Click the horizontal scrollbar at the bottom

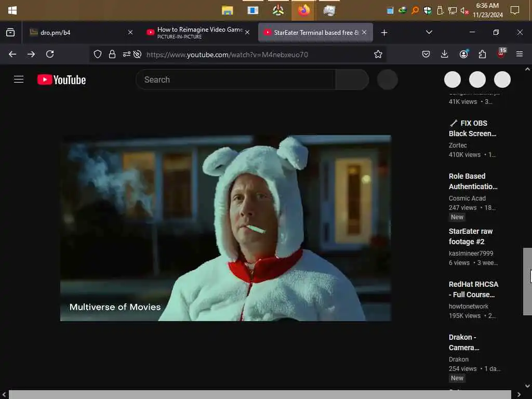point(260,395)
